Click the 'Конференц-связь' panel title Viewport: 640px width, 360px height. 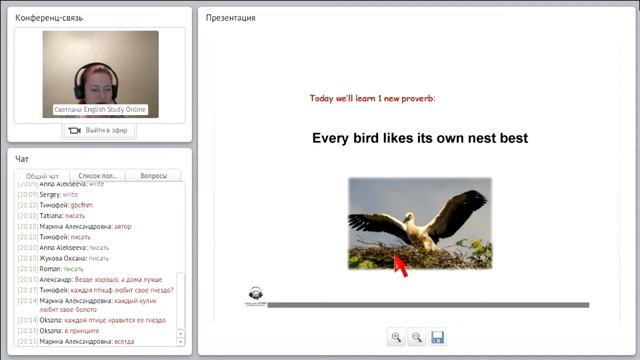(x=49, y=18)
